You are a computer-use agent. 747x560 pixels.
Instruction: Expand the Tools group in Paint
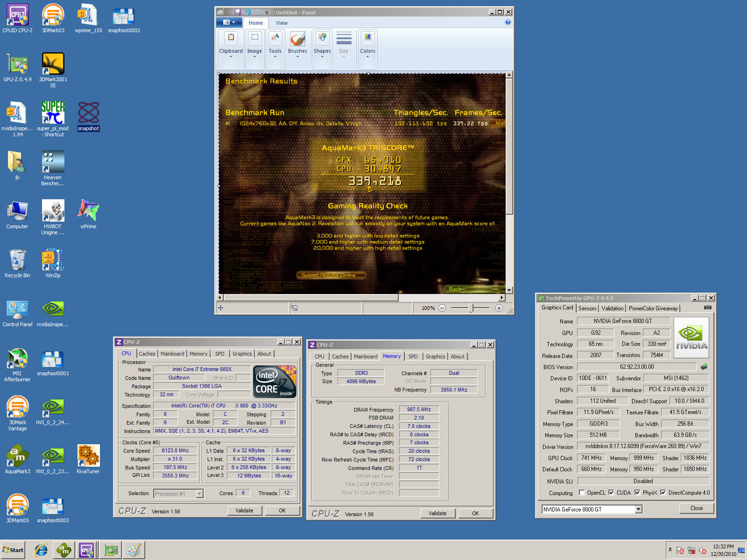(x=275, y=49)
